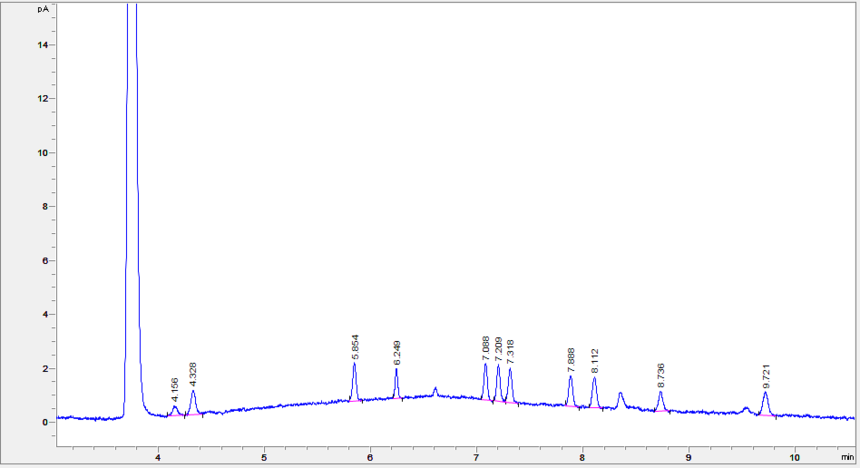Select the 5.854 retention time label
This screenshot has height=468, width=860.
click(x=355, y=347)
